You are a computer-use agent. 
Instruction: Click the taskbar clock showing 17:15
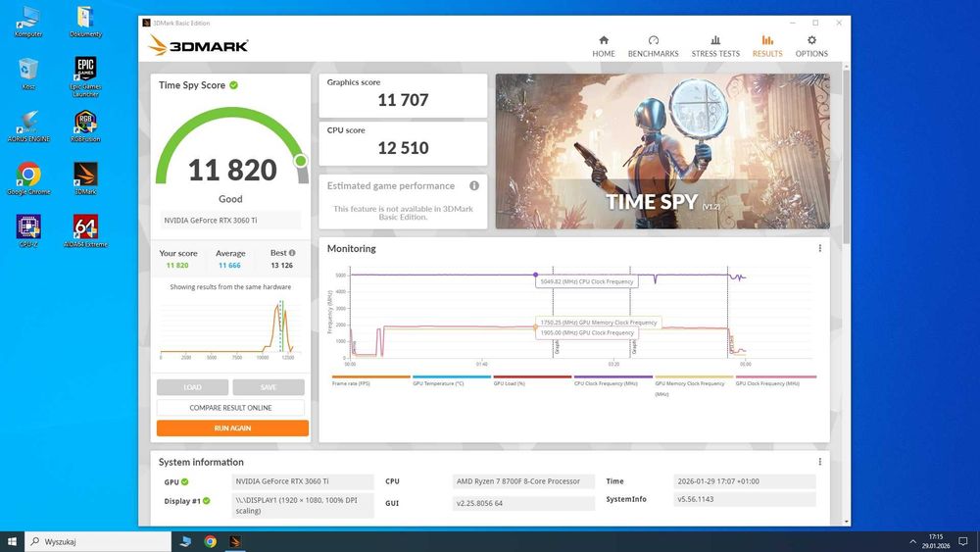click(936, 541)
